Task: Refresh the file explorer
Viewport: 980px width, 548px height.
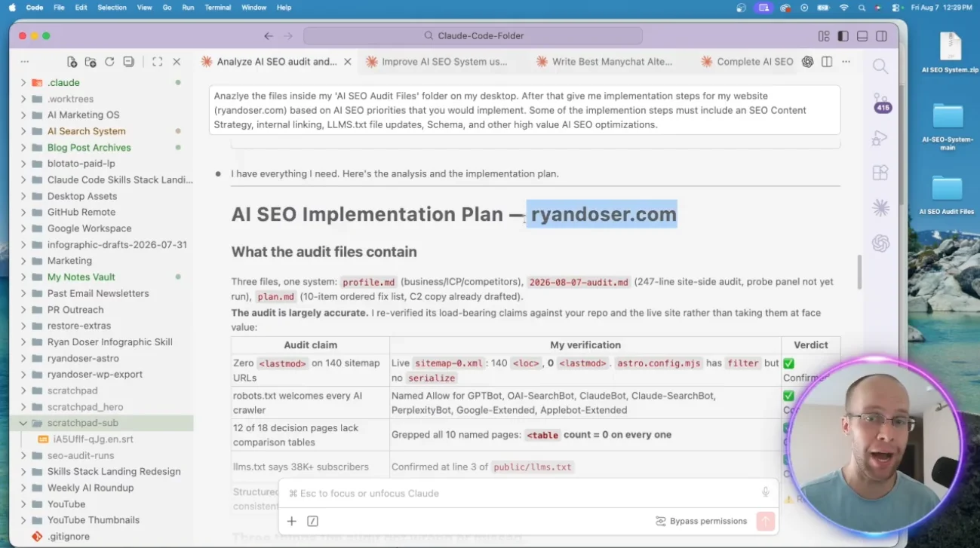Action: pos(109,62)
